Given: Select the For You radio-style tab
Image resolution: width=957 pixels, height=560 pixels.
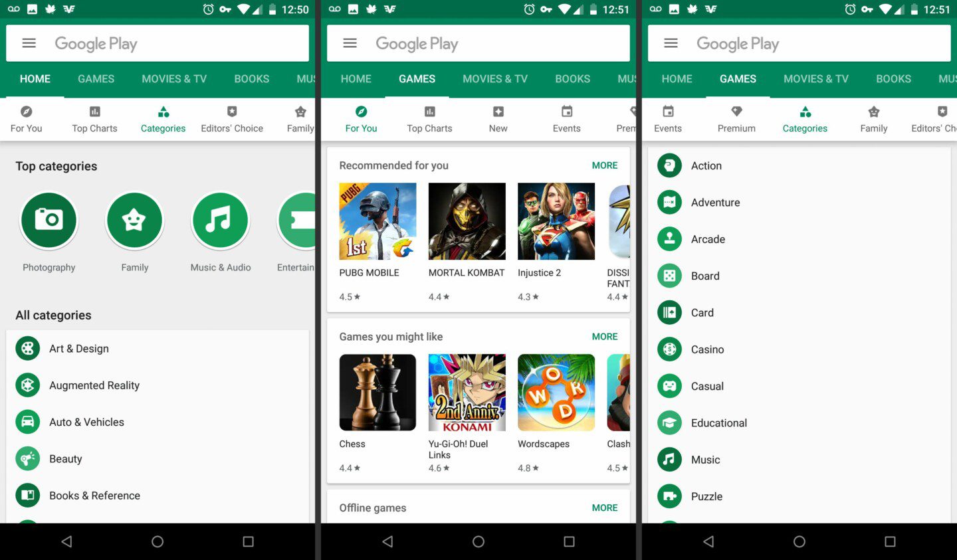Looking at the screenshot, I should click(x=361, y=118).
